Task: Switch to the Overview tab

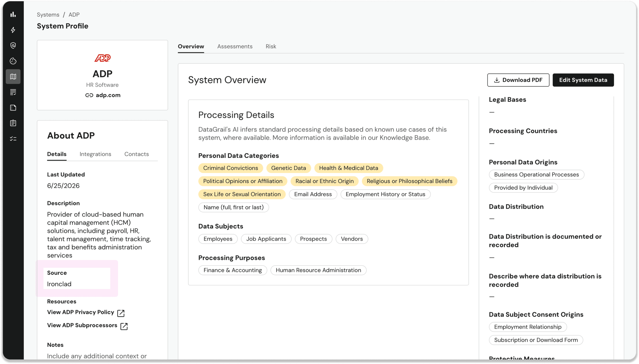Action: click(x=191, y=46)
